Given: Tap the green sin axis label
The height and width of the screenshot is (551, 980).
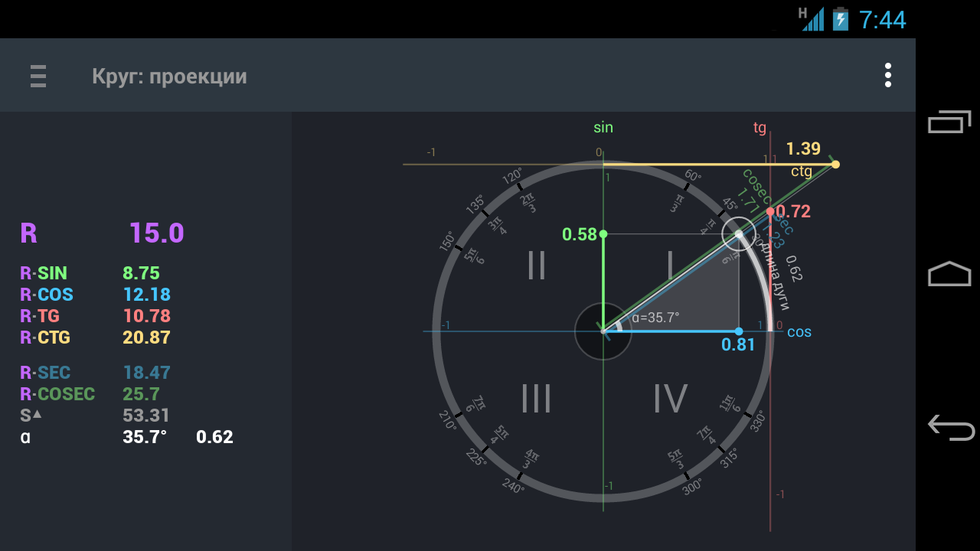Looking at the screenshot, I should point(603,128).
